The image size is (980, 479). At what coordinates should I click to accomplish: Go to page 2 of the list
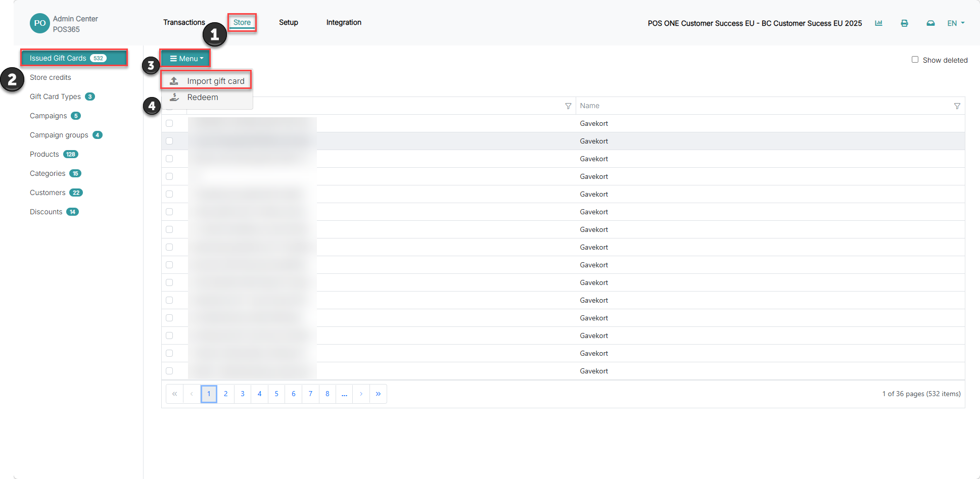(225, 394)
